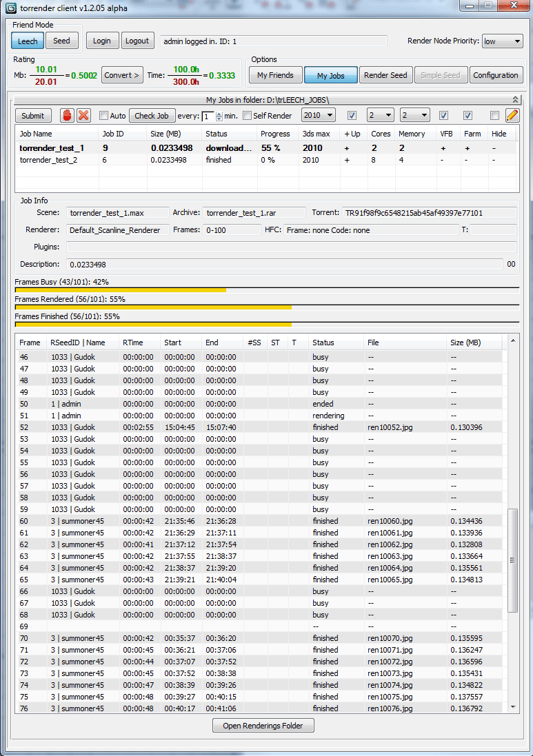Click the empty Plugins field
Screen dimensions: 533x756
[292, 247]
